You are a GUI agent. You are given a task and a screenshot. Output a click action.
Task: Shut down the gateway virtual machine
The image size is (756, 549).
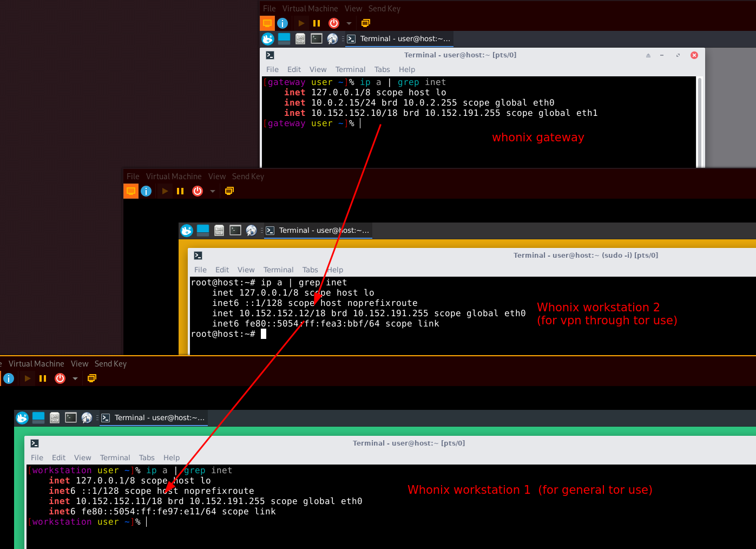pyautogui.click(x=334, y=23)
